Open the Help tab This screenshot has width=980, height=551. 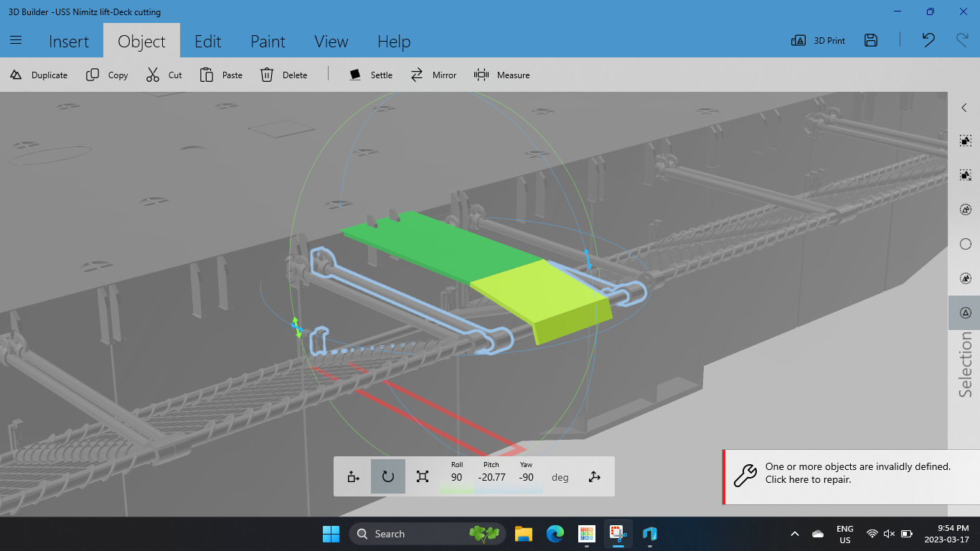(394, 42)
